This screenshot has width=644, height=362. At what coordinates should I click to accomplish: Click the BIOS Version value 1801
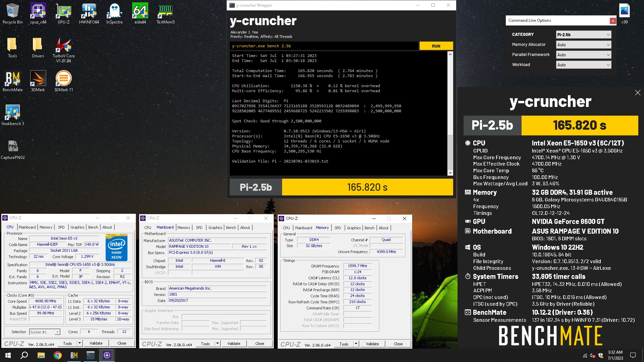tap(217, 294)
